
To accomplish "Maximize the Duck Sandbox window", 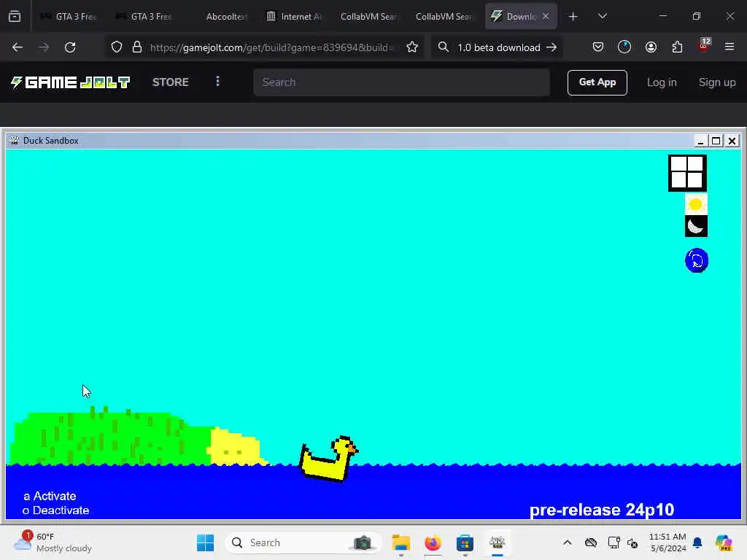I will pos(716,141).
